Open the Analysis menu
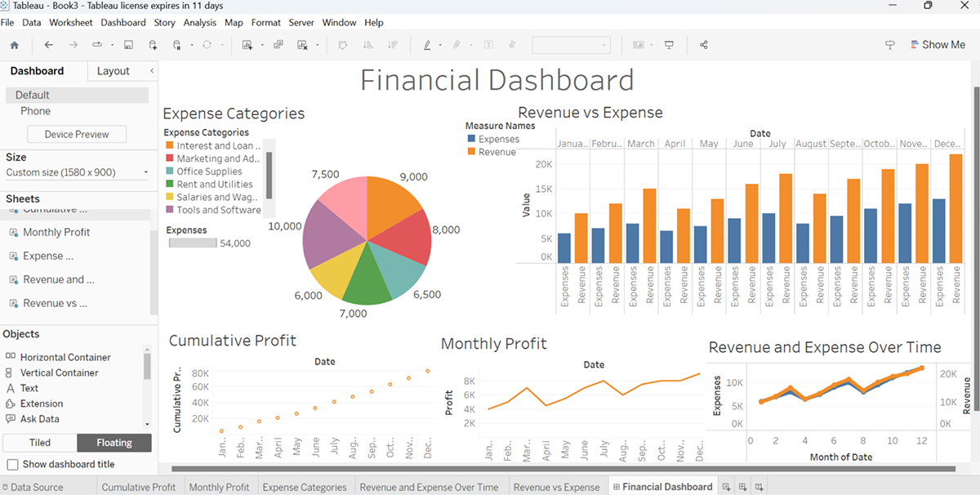980x495 pixels. pyautogui.click(x=200, y=22)
